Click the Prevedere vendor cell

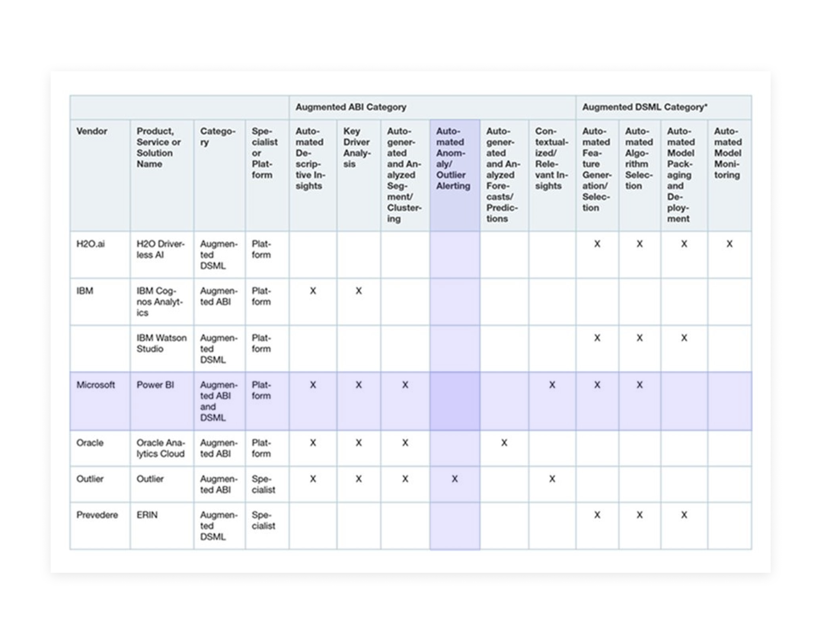click(97, 515)
